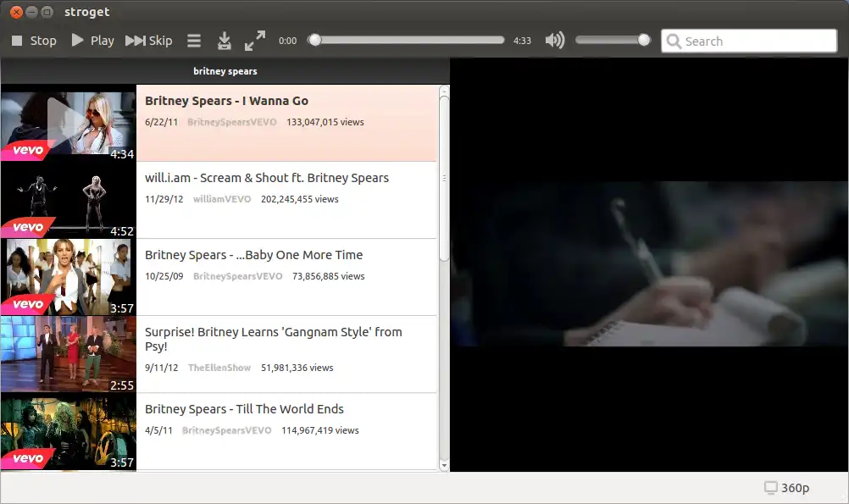Select 'Britney Spears - ...Baby One More Time' title
The width and height of the screenshot is (849, 504).
254,255
